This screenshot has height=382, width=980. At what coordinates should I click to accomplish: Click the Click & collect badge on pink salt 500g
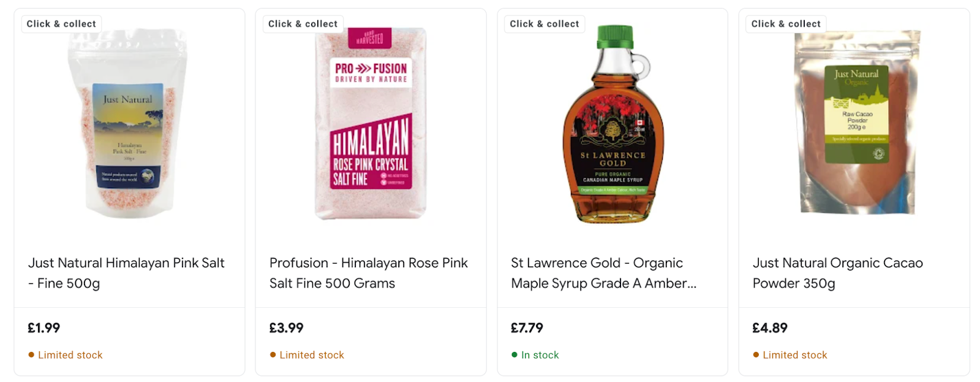[61, 24]
